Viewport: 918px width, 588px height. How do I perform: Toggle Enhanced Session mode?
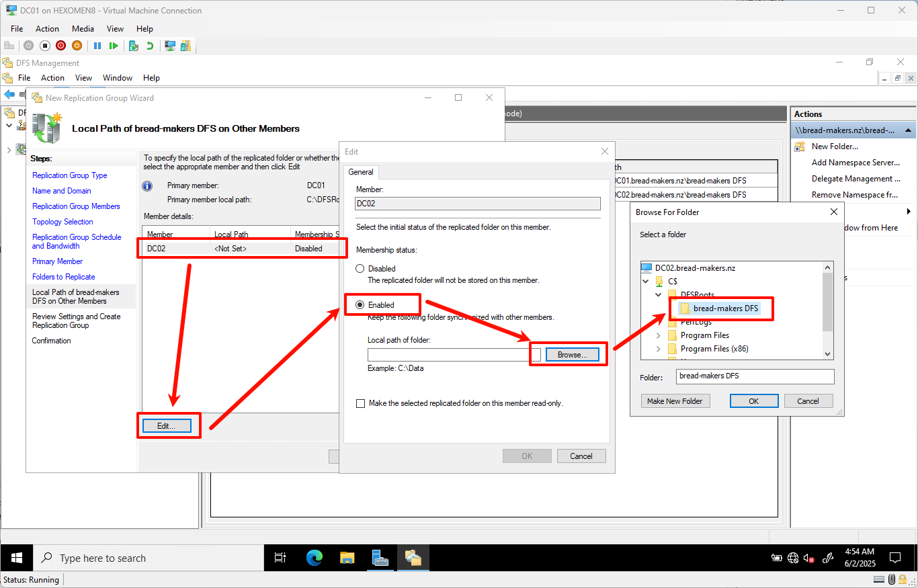[170, 45]
